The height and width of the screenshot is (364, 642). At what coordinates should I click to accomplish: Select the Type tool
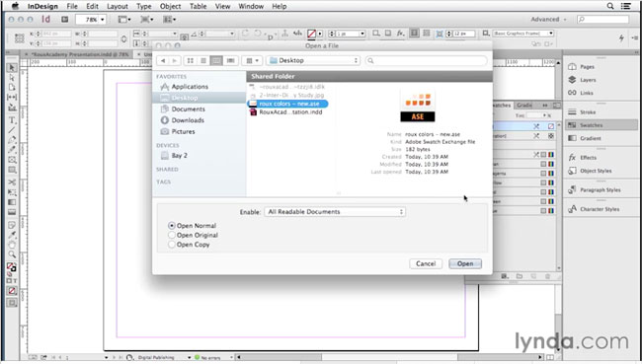pos(12,120)
